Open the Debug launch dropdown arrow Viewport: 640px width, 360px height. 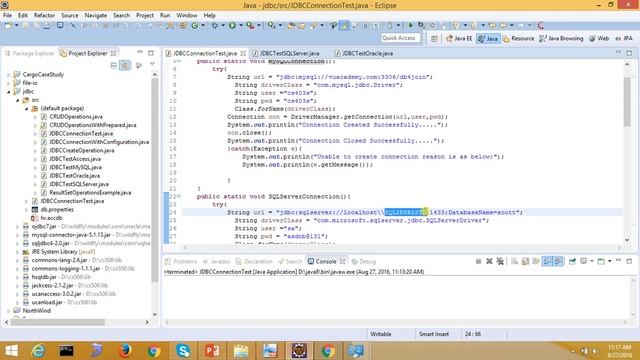pos(223,25)
